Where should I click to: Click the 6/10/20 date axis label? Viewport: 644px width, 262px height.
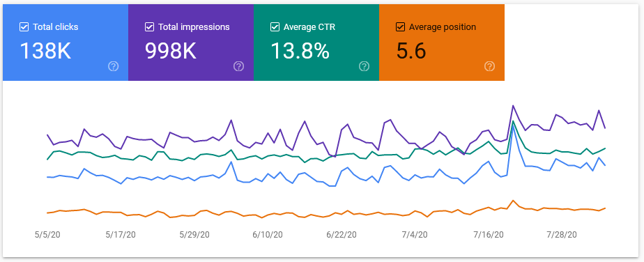point(268,235)
